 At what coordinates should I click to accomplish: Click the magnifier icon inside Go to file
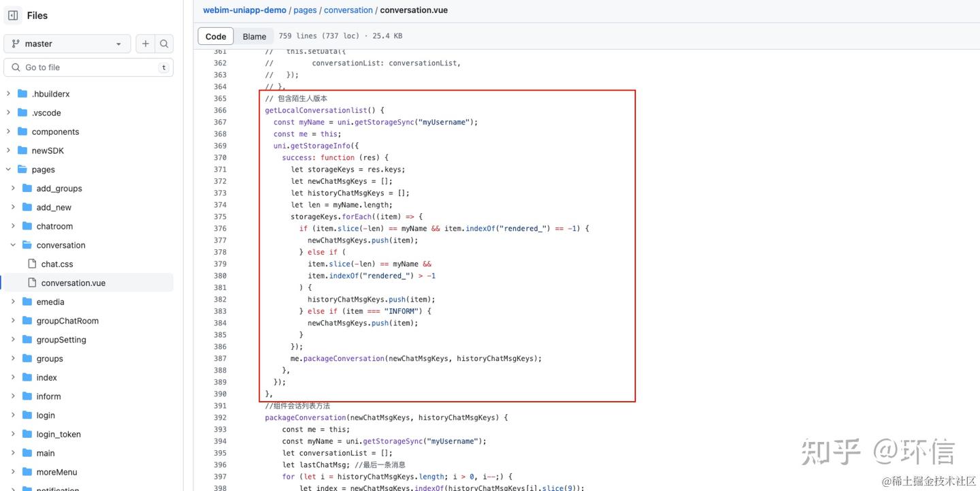[x=14, y=66]
